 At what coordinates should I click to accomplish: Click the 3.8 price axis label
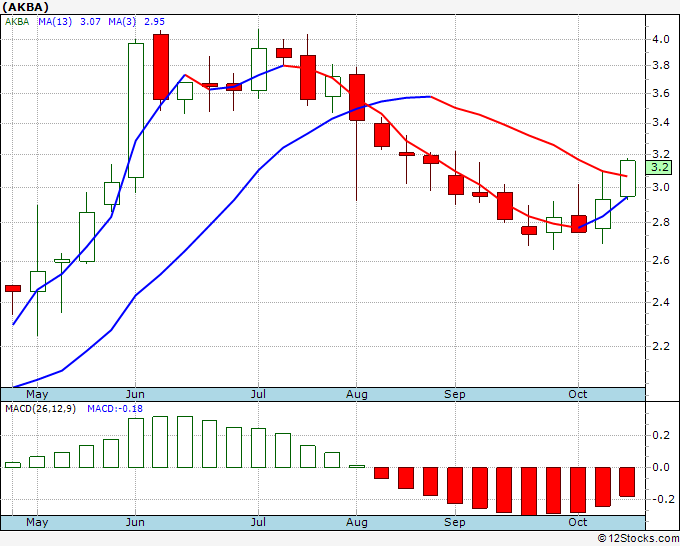661,65
